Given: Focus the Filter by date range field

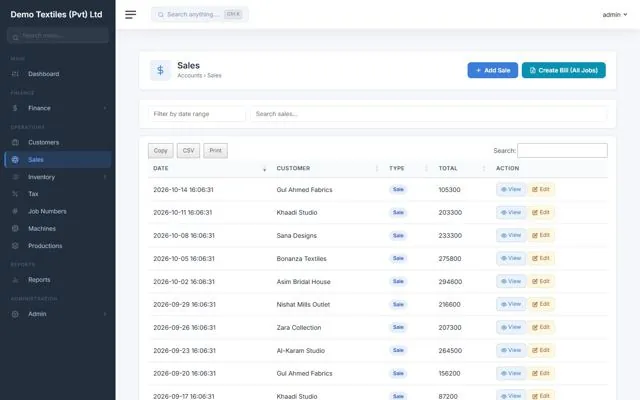Looking at the screenshot, I should click(197, 114).
